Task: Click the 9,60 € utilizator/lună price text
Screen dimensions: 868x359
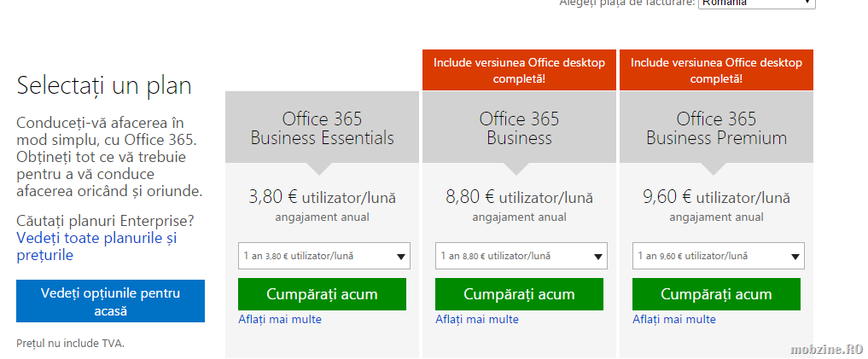Action: 716,198
